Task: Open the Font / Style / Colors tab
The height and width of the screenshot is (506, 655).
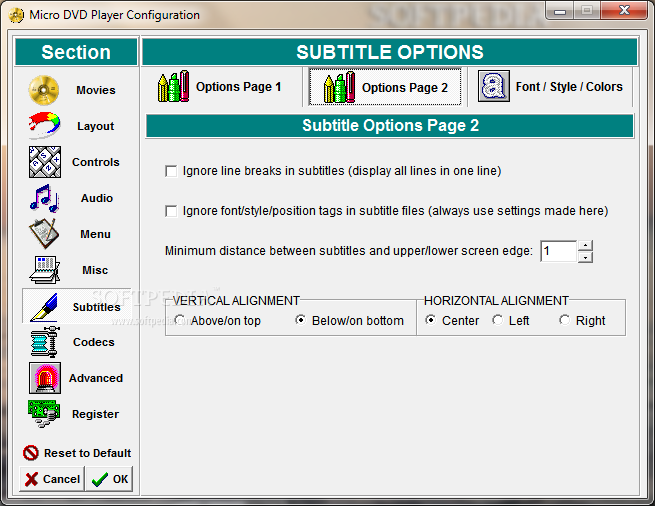Action: tap(550, 86)
